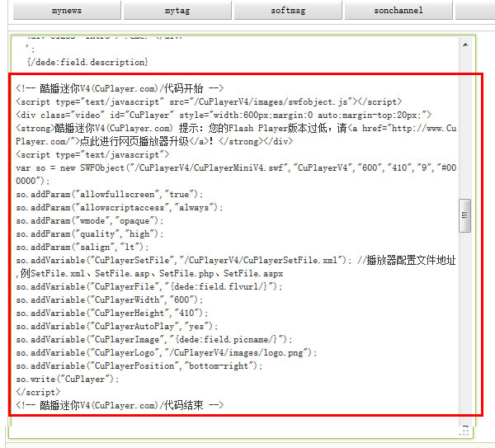Click the CuPlayerHeight 410 line
495x448 pixels.
pos(111,314)
